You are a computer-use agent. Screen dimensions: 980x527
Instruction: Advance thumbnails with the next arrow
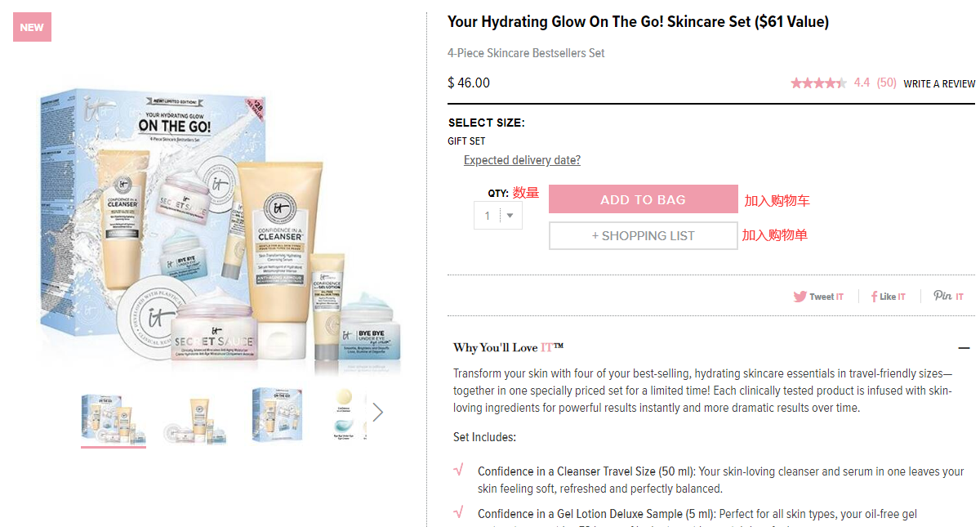pos(377,413)
